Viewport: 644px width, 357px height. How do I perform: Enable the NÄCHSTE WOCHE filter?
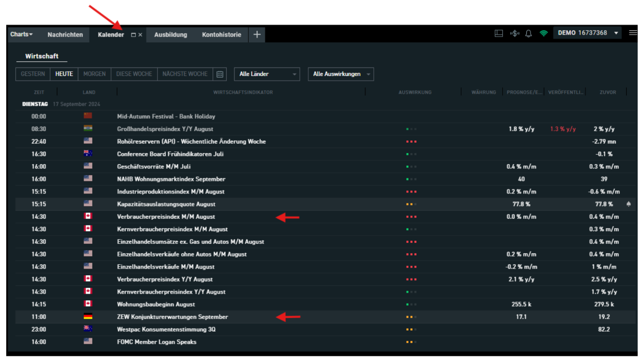(x=185, y=74)
